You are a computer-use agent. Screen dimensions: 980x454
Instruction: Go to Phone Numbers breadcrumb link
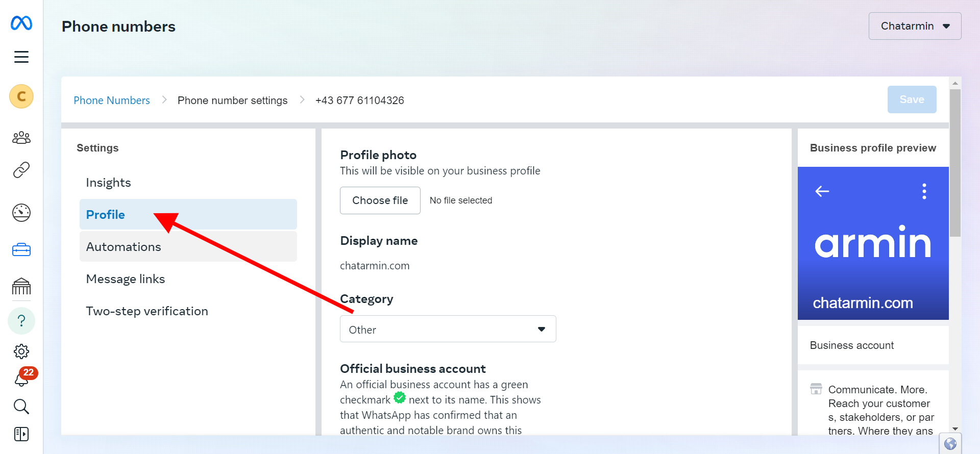pyautogui.click(x=112, y=100)
